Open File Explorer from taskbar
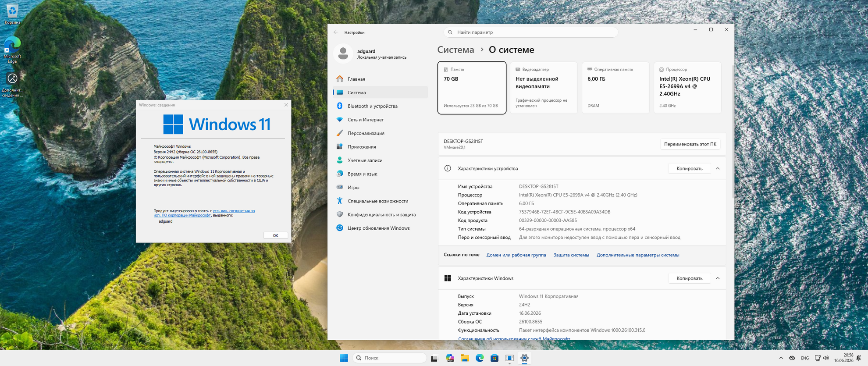Image resolution: width=868 pixels, height=366 pixels. click(x=465, y=358)
